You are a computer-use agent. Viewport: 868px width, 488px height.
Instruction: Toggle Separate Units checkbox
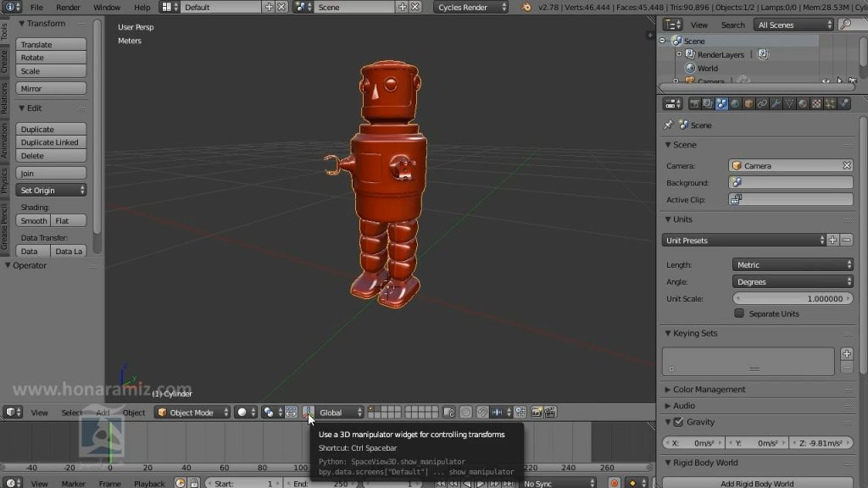pos(739,313)
